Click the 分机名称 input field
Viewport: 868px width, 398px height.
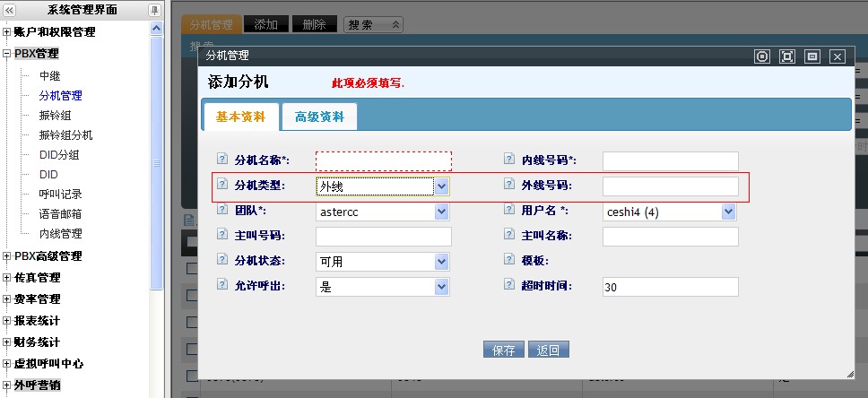click(x=383, y=160)
